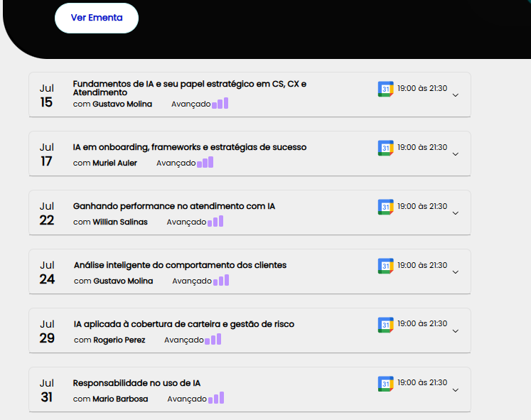Click the level bars icon beside Muriel Auler
Image resolution: width=531 pixels, height=420 pixels.
[205, 162]
